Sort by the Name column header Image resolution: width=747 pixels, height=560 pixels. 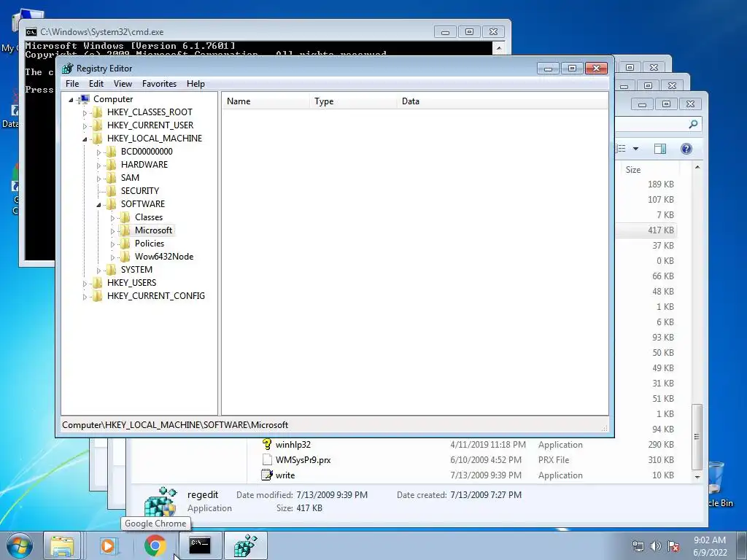266,101
